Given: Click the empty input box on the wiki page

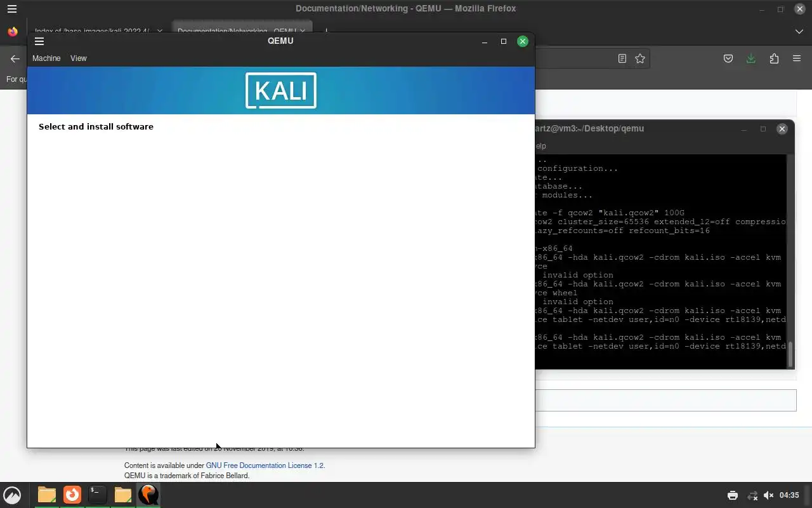Looking at the screenshot, I should tap(665, 400).
